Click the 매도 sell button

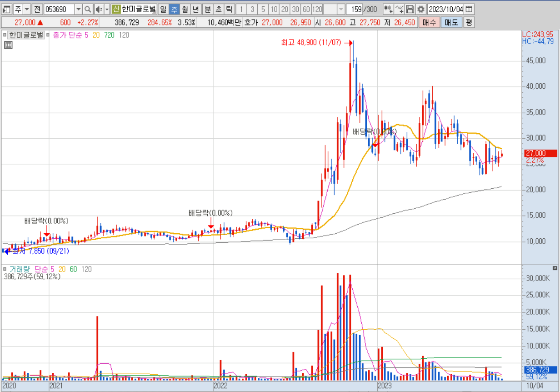pyautogui.click(x=451, y=22)
